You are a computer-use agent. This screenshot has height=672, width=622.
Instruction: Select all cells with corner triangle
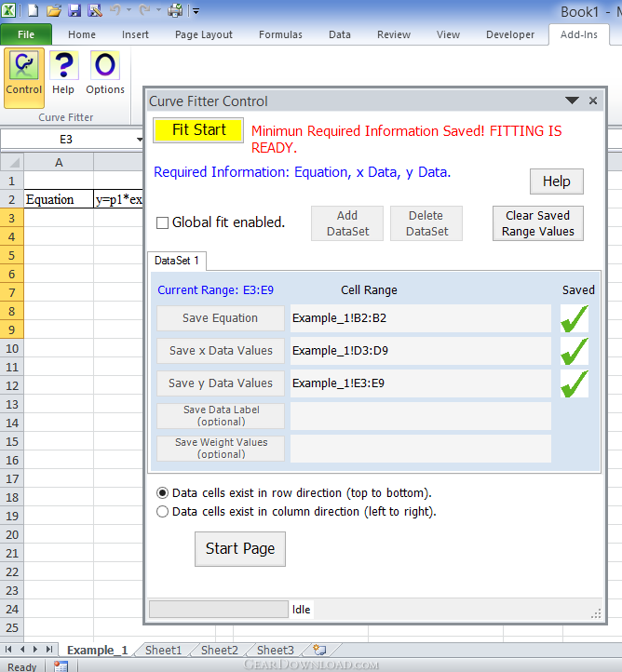click(12, 163)
